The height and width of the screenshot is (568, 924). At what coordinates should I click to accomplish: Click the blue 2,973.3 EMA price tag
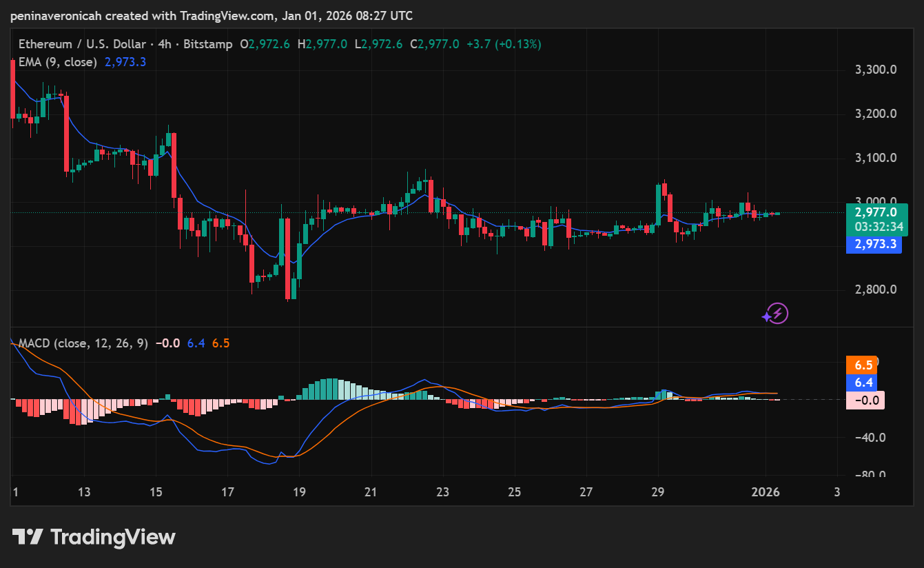pos(874,244)
